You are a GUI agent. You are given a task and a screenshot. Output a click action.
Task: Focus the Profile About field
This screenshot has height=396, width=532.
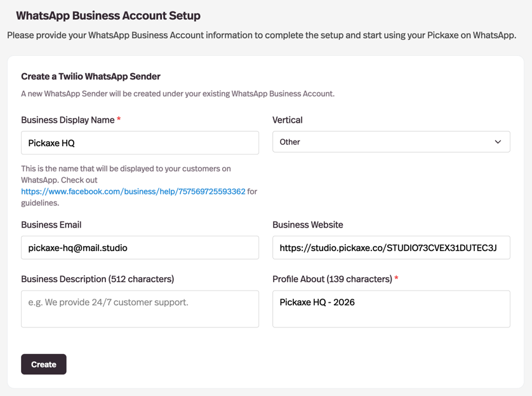(390, 308)
